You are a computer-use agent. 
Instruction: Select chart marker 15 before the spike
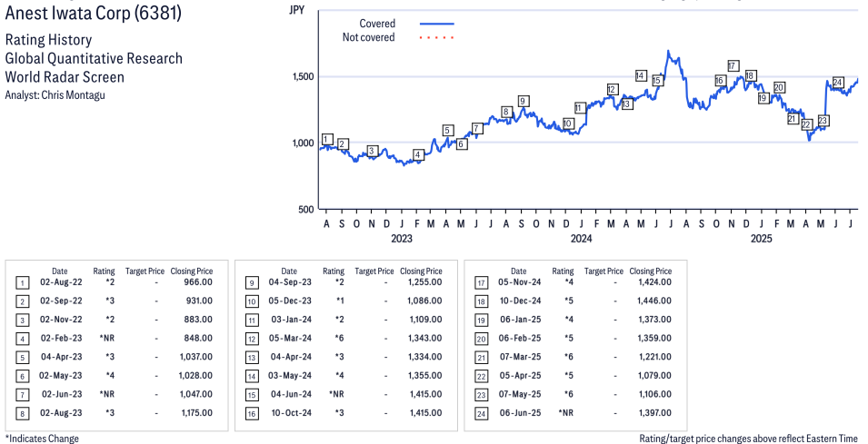657,80
